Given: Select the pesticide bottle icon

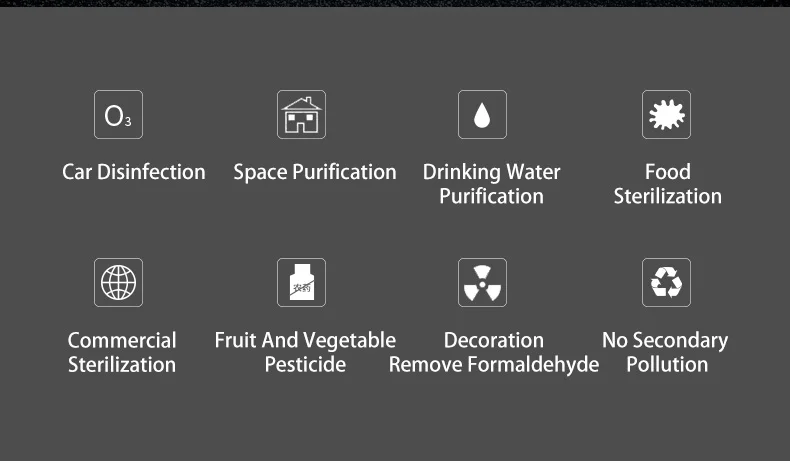Looking at the screenshot, I should [301, 283].
